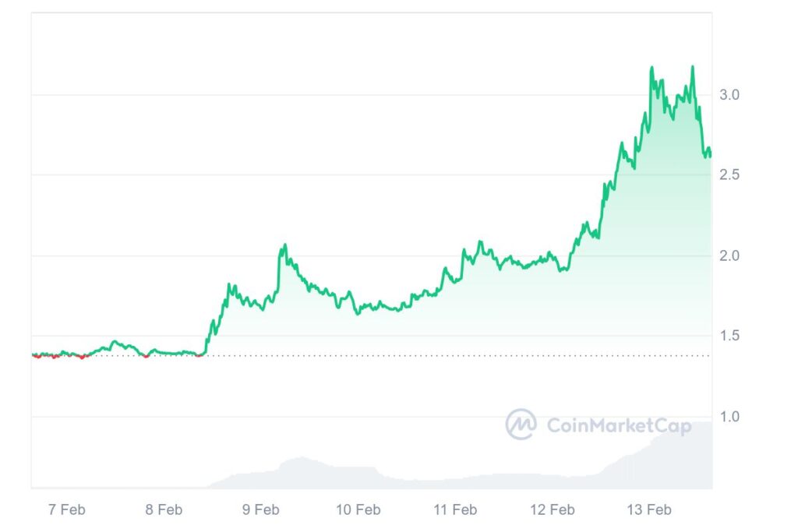The image size is (798, 532).
Task: Click the CoinMarketCap logo icon in watermark
Action: click(x=521, y=425)
